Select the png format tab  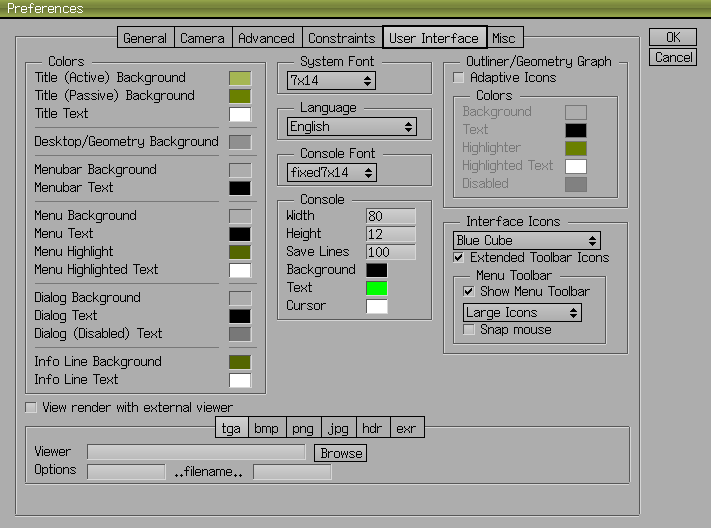pos(303,428)
